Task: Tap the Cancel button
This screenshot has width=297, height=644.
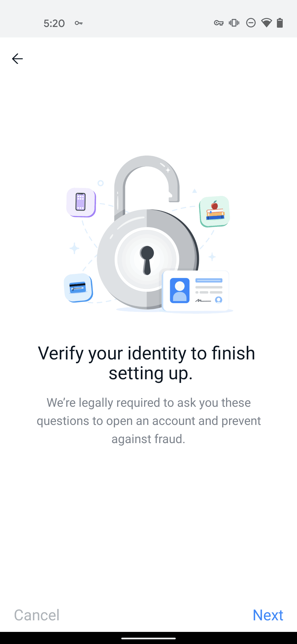Action: pyautogui.click(x=37, y=615)
